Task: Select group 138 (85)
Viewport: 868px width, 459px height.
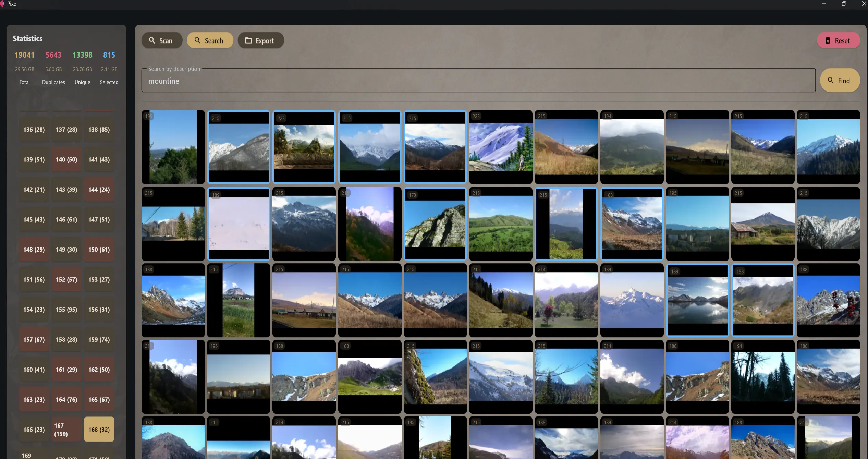Action: click(99, 130)
